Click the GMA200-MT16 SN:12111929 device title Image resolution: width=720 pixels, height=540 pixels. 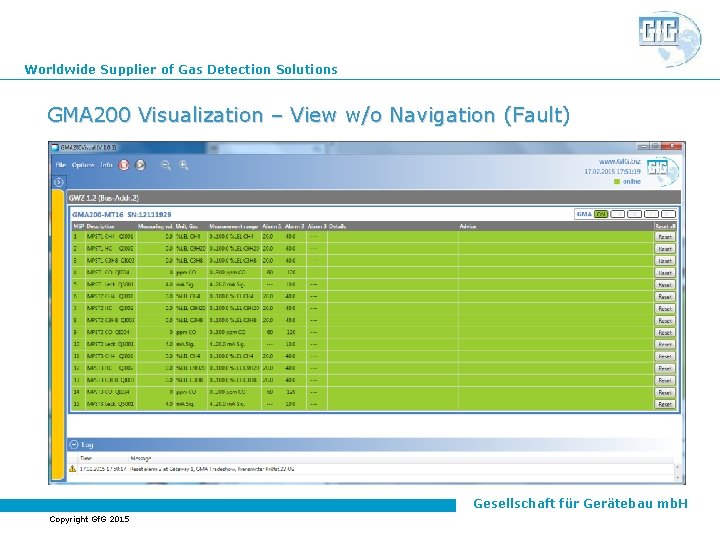click(x=122, y=214)
